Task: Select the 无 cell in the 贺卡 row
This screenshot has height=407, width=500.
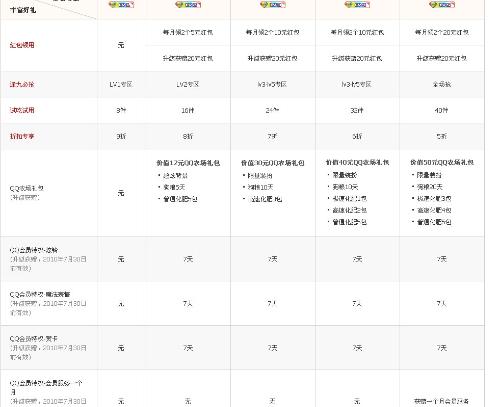Action: 121,348
